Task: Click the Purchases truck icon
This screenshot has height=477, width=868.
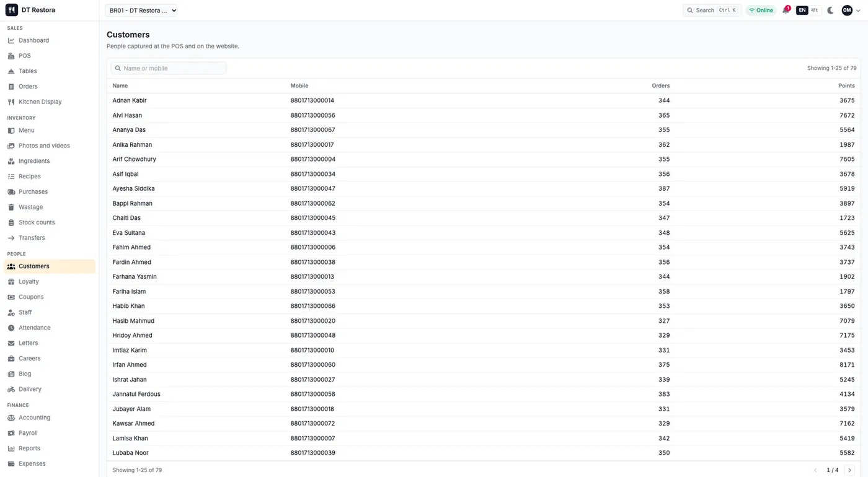Action: [11, 191]
